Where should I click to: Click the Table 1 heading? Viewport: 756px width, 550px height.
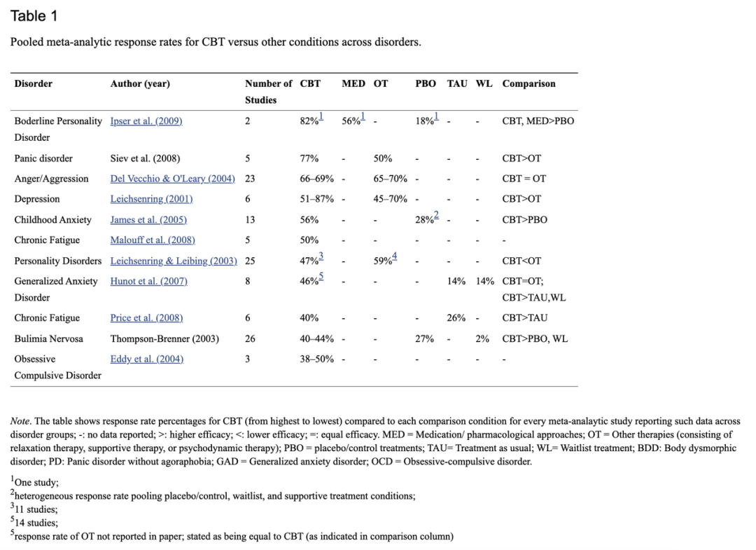(x=34, y=16)
